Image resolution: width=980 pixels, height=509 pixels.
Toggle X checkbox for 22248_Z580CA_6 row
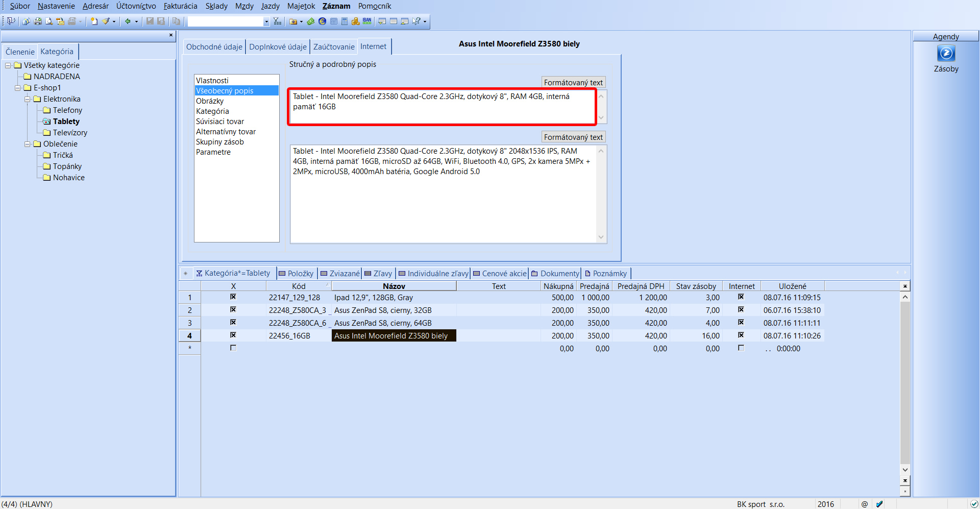coord(233,322)
